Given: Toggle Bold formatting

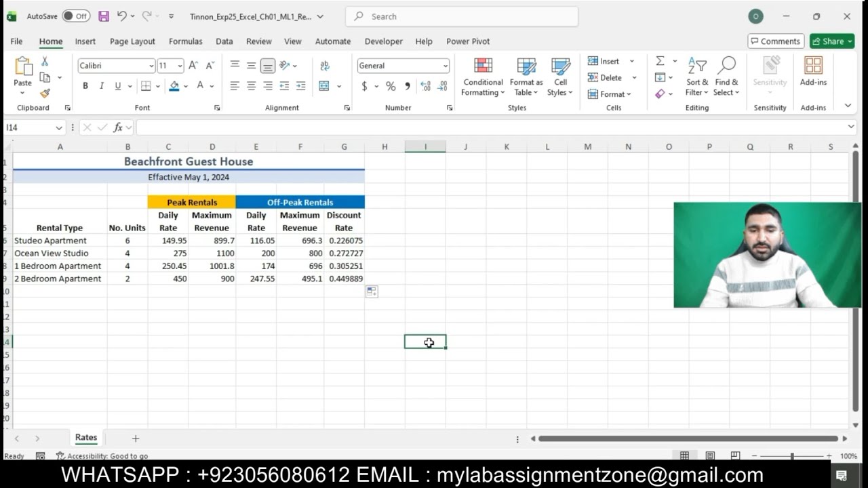Looking at the screenshot, I should (x=85, y=86).
